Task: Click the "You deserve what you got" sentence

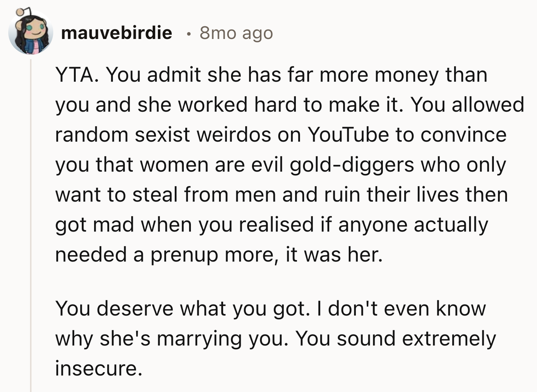Action: point(183,309)
